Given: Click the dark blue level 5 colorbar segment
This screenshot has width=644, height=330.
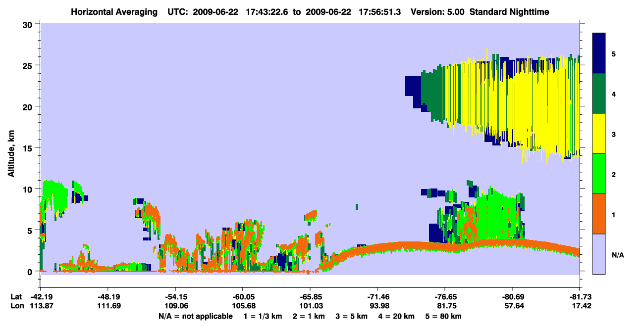Looking at the screenshot, I should 599,53.
